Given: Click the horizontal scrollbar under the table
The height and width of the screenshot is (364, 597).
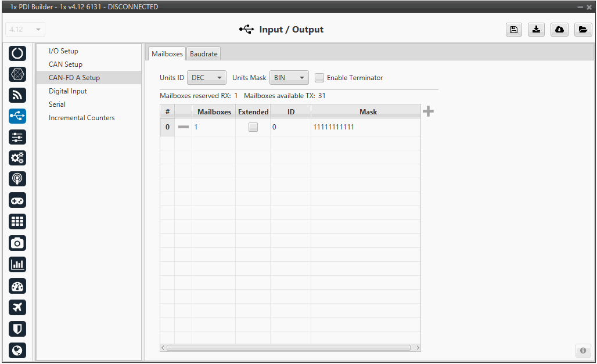Looking at the screenshot, I should point(289,348).
